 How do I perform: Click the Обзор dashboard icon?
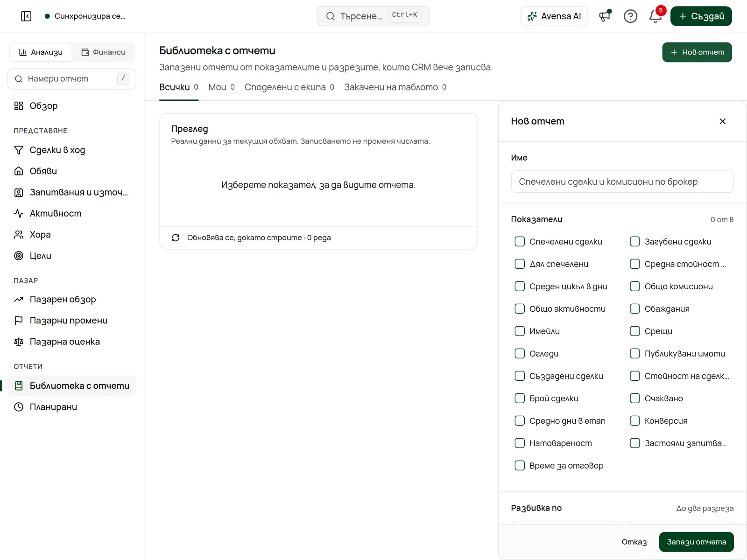click(x=19, y=106)
